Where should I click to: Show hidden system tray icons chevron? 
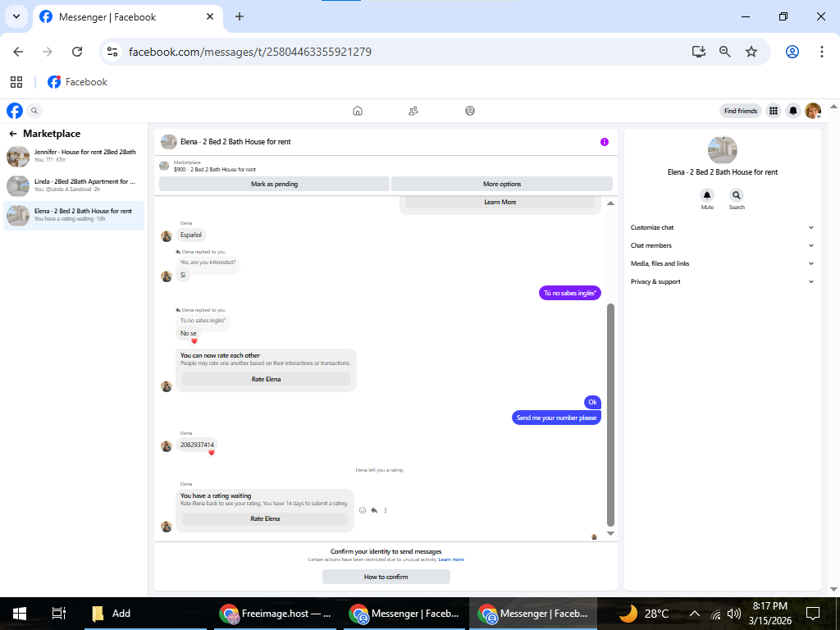(694, 614)
